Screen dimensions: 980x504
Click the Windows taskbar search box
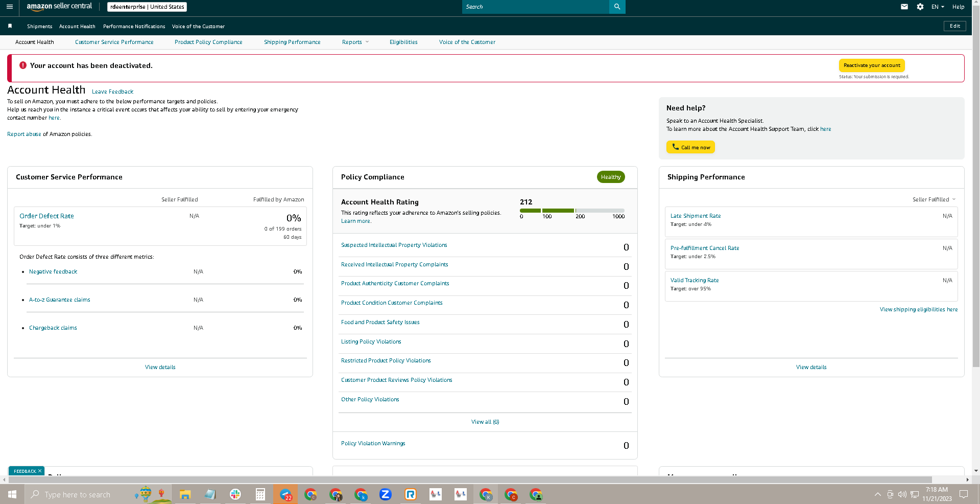coord(97,494)
